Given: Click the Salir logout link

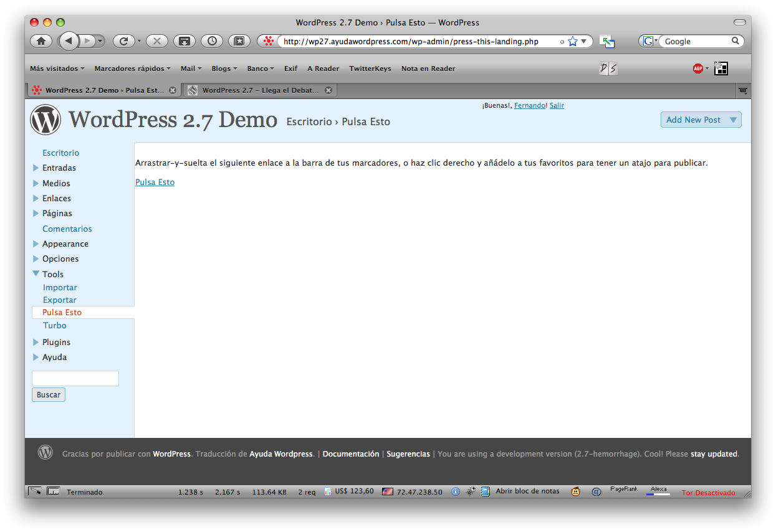Looking at the screenshot, I should (557, 105).
